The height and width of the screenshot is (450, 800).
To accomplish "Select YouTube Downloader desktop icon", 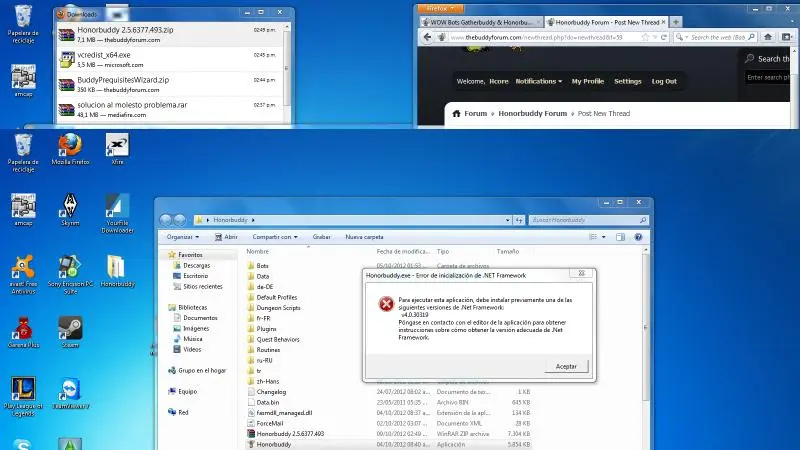I will pyautogui.click(x=117, y=213).
